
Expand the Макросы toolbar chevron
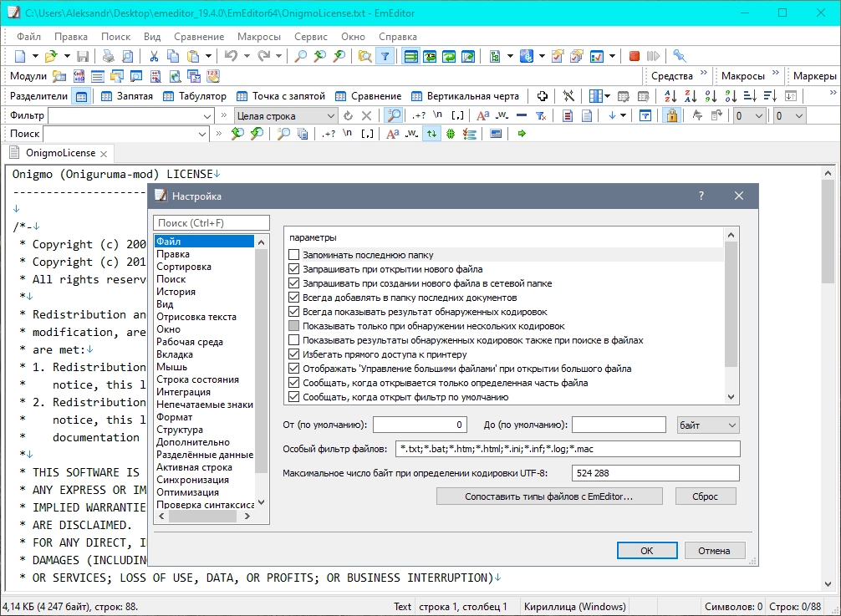pos(775,73)
